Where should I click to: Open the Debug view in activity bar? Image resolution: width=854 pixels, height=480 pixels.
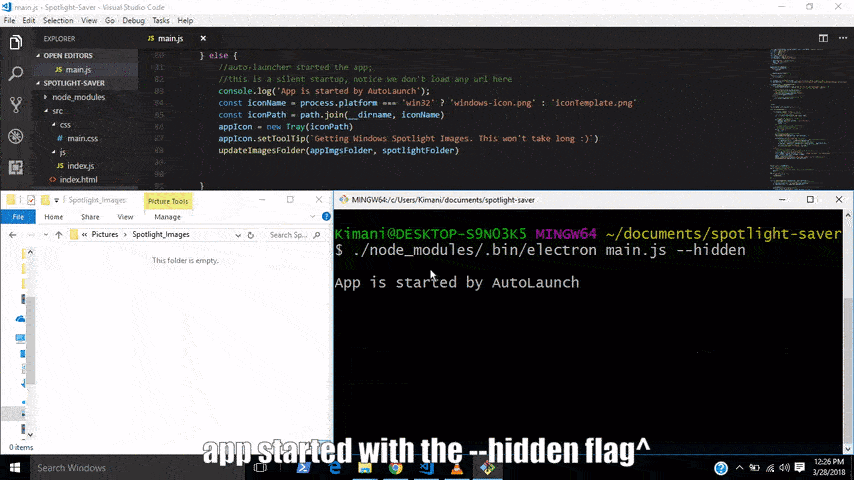(x=15, y=136)
